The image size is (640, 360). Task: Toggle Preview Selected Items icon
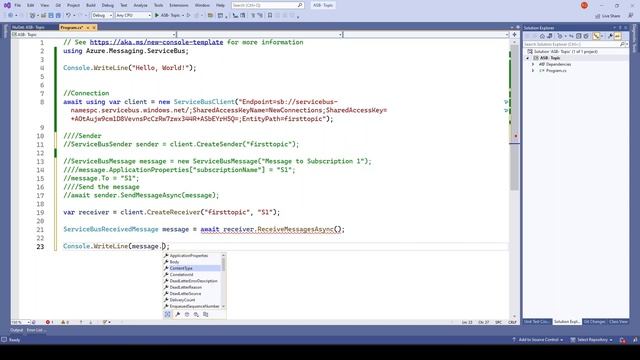pos(618,36)
